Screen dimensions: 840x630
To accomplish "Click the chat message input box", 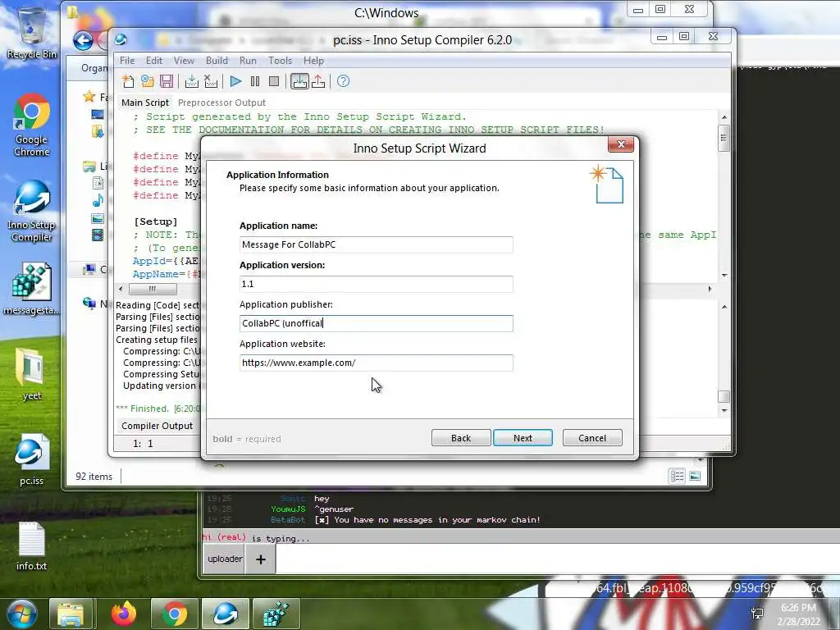I will tap(557, 559).
